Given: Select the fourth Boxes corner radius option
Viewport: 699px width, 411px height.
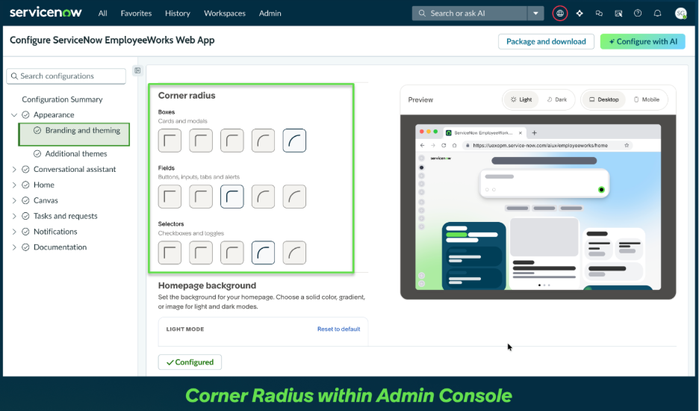Looking at the screenshot, I should point(263,140).
